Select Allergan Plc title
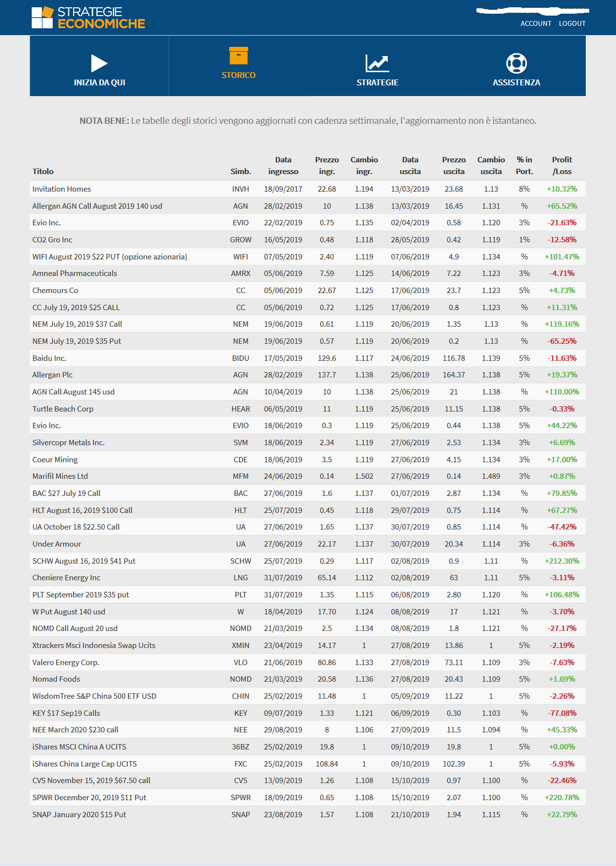The height and width of the screenshot is (866, 616). tap(52, 374)
